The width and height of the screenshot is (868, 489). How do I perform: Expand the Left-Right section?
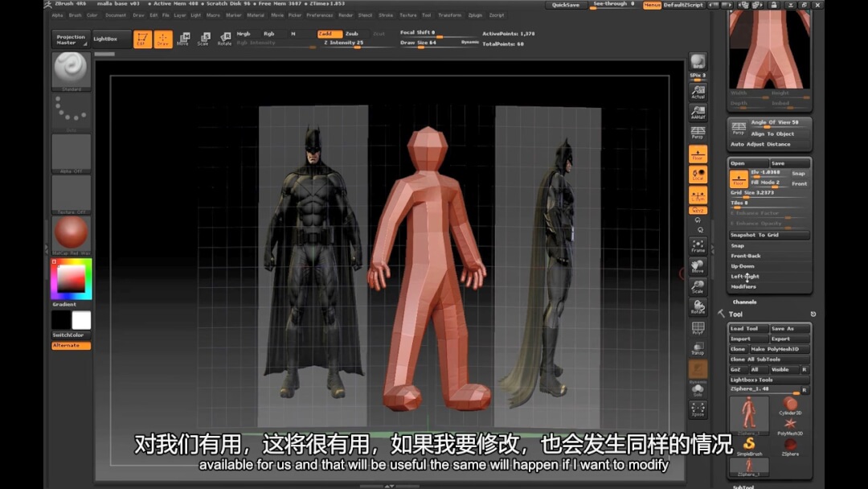click(745, 277)
